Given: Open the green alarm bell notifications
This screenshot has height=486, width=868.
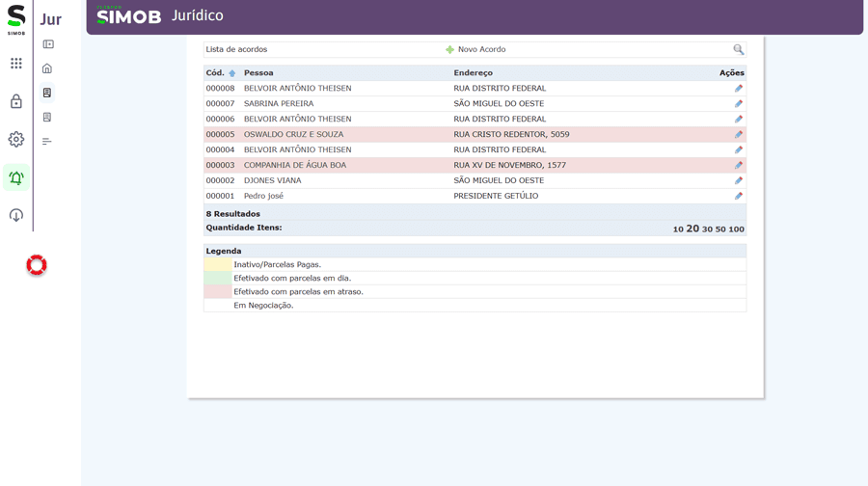Looking at the screenshot, I should tap(16, 177).
